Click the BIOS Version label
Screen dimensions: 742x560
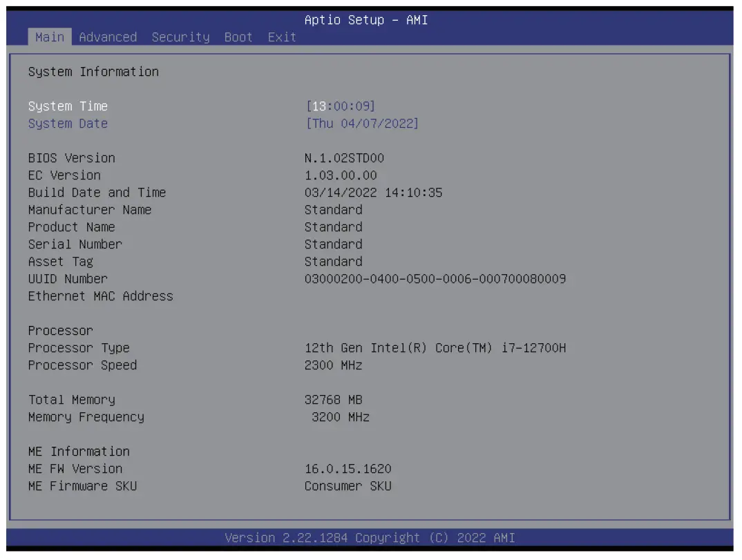pyautogui.click(x=71, y=158)
